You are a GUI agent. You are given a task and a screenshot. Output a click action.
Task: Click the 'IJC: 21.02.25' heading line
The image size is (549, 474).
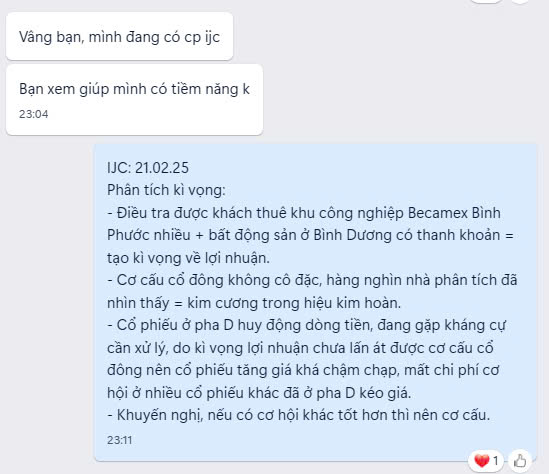[x=148, y=168]
